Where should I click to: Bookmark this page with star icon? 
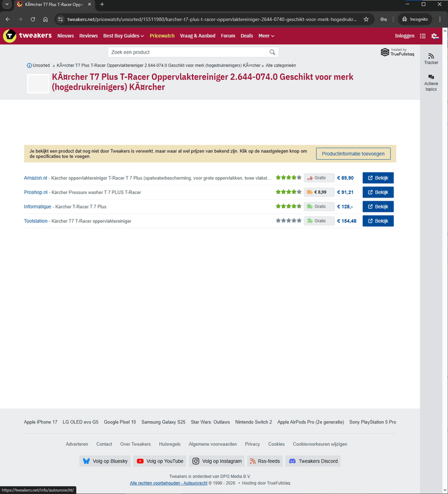click(x=366, y=19)
